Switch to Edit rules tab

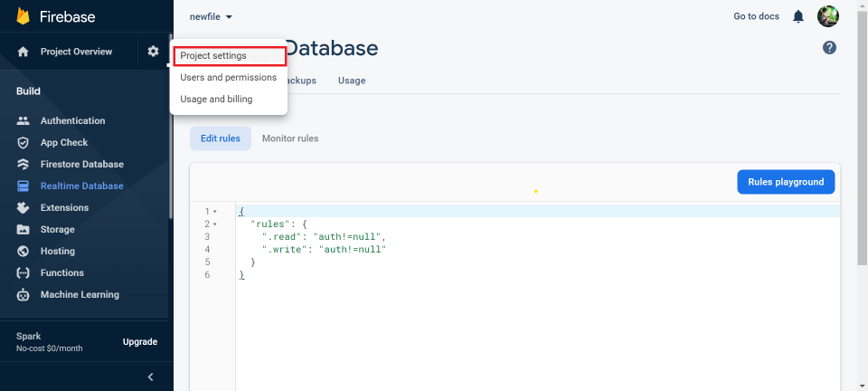click(221, 138)
